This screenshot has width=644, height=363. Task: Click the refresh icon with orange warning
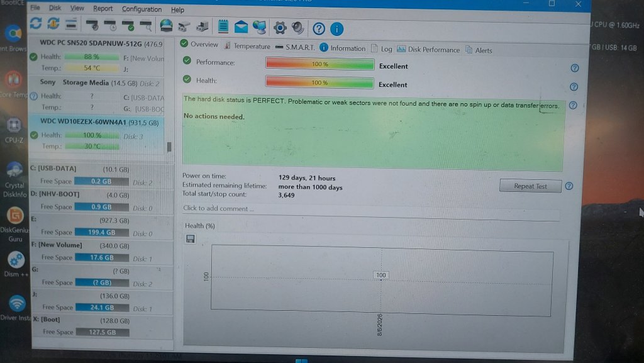pos(53,23)
